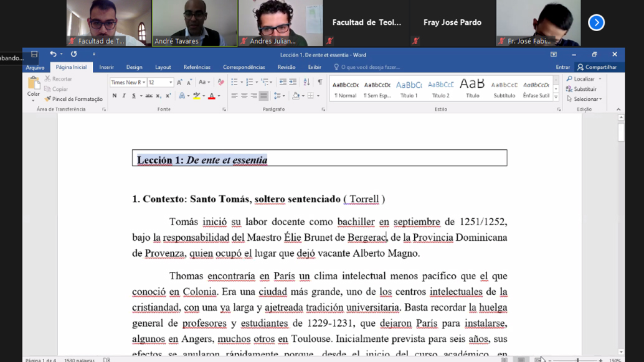The width and height of the screenshot is (644, 362).
Task: Switch to the Revisão tab
Action: point(286,67)
